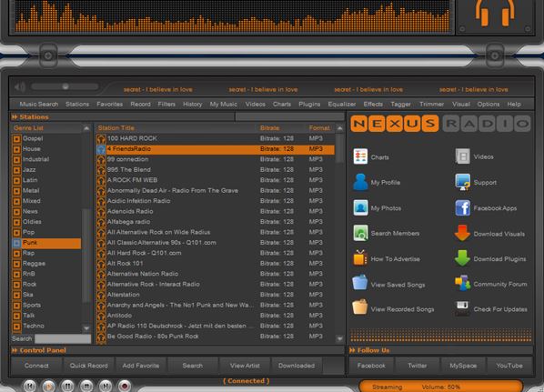Click the large orange headphones logo
The image size is (544, 392).
495,13
